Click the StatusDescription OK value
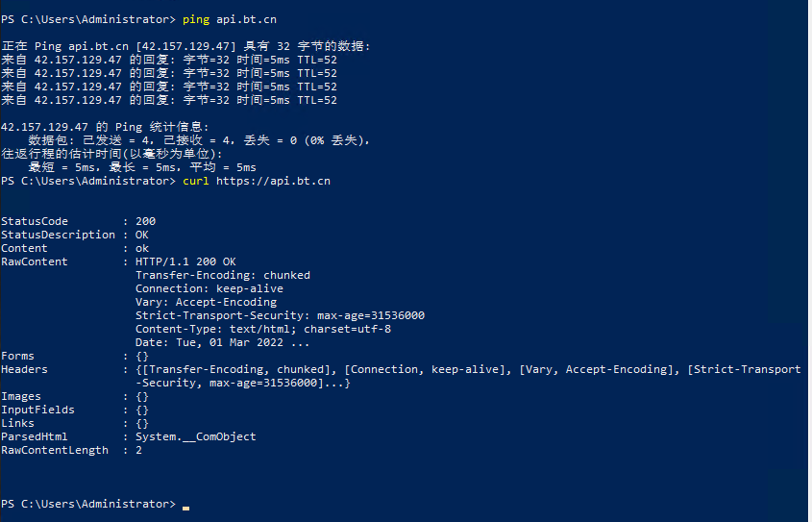 [142, 235]
